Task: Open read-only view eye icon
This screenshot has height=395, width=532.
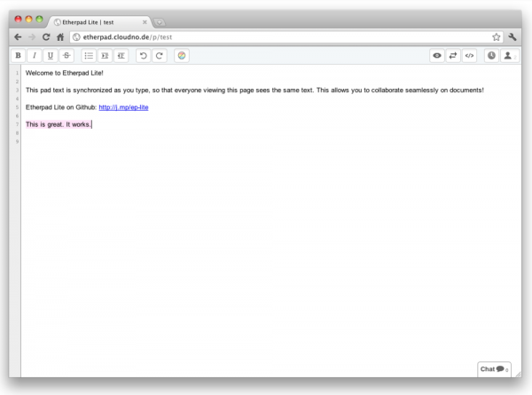Action: pos(437,55)
